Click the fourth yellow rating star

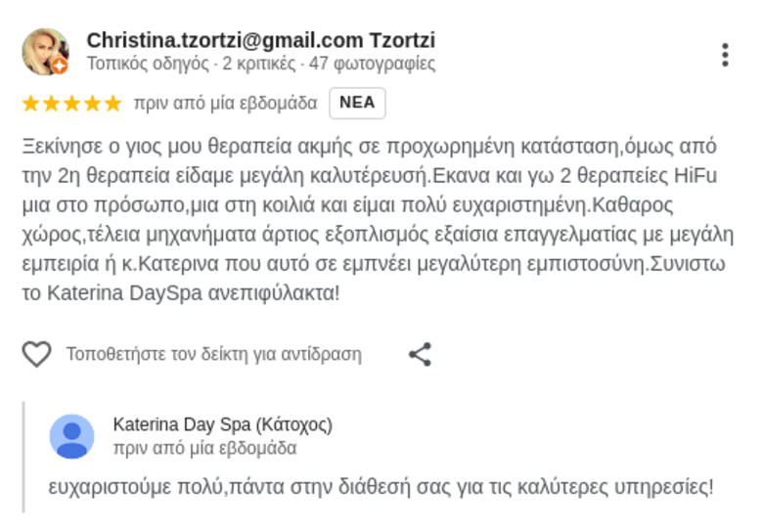point(92,104)
